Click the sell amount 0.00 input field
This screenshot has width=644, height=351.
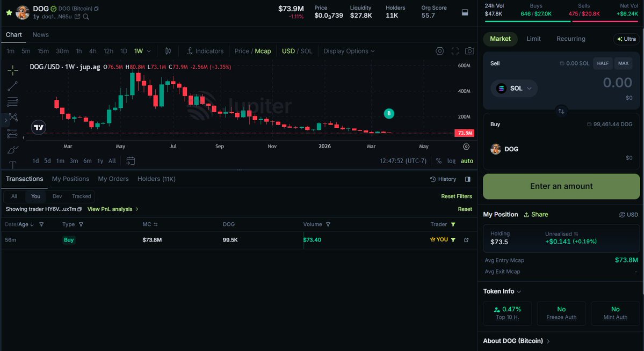point(617,83)
